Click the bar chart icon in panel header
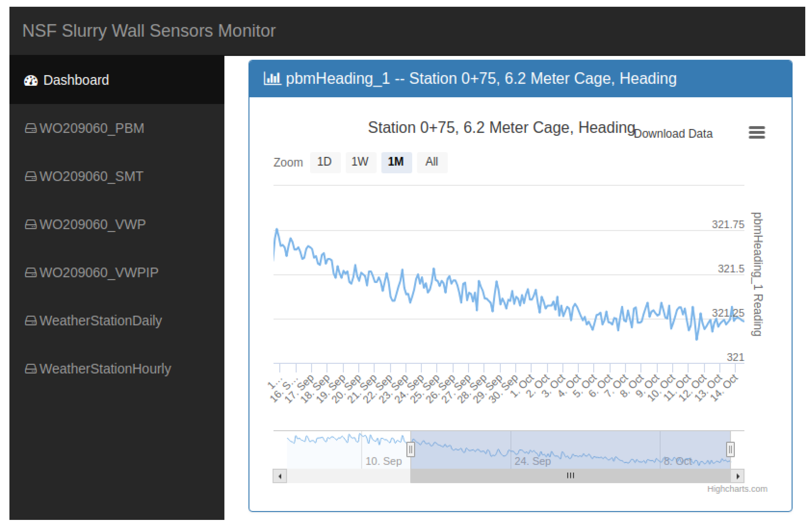Viewport: 812px width, 528px height. point(272,78)
